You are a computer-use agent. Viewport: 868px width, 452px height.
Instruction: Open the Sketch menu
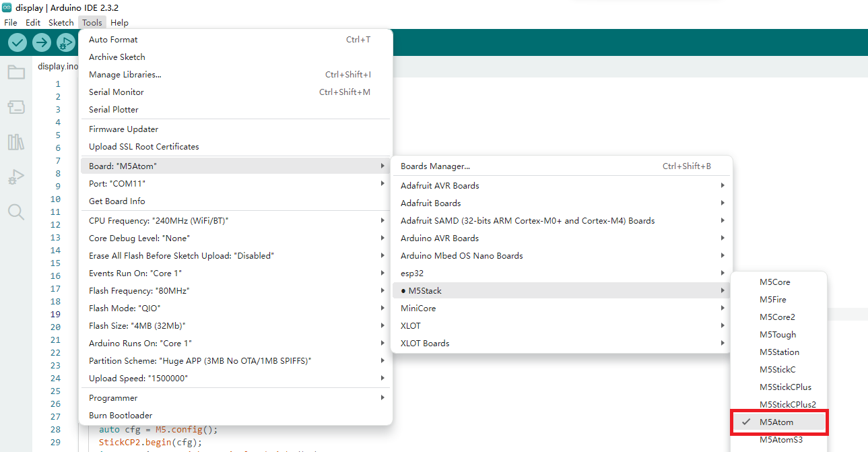coord(61,23)
